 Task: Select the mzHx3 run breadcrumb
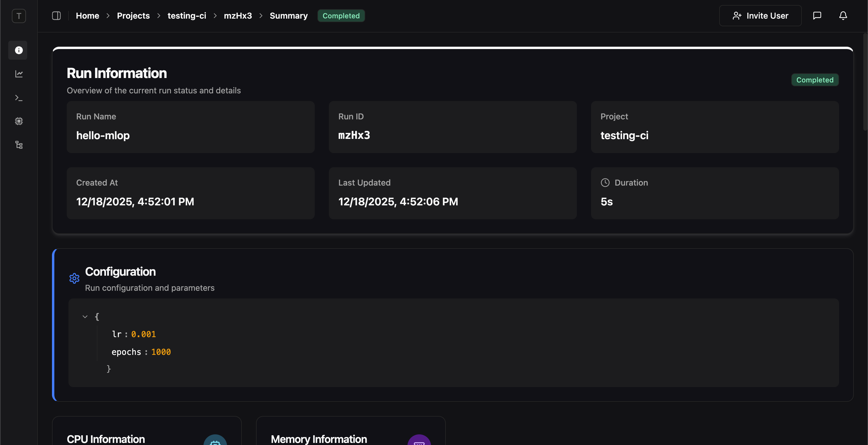point(238,15)
